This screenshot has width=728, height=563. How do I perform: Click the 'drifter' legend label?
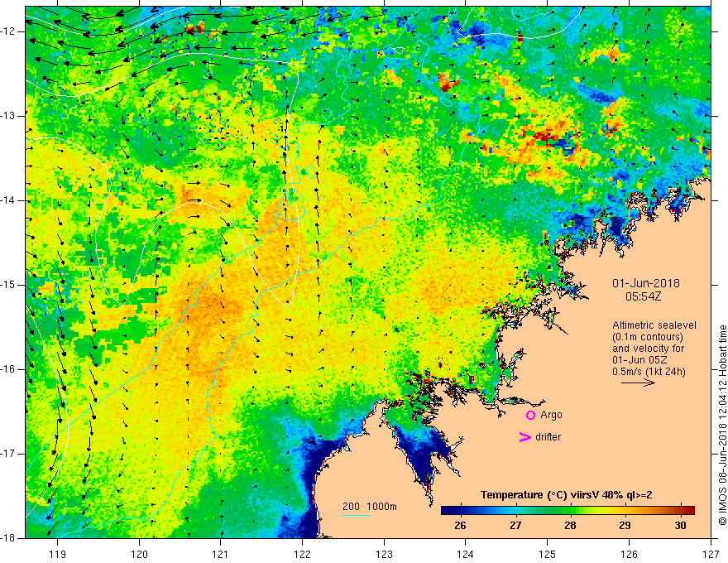(548, 437)
